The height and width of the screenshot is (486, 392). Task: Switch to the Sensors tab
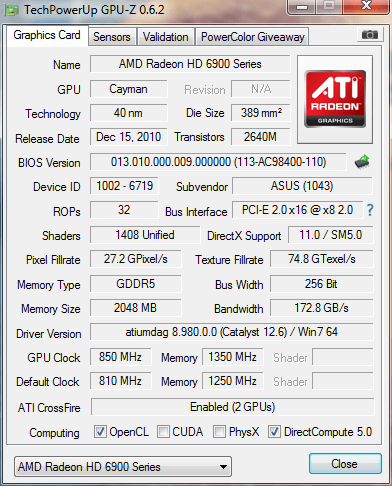click(x=112, y=37)
